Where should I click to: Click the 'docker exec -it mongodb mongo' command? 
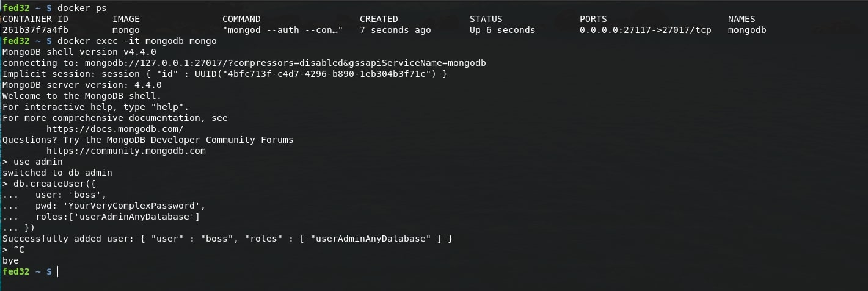click(x=137, y=41)
